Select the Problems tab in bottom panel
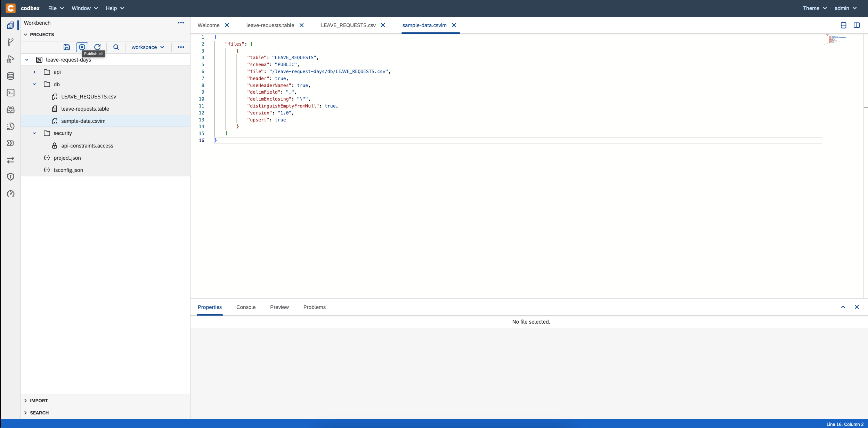The width and height of the screenshot is (868, 428). pos(315,307)
